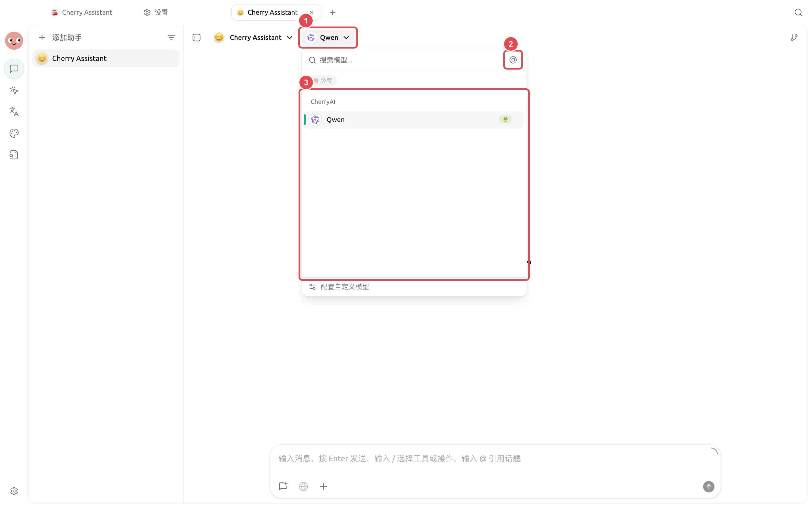Send the message with the arrow button
The width and height of the screenshot is (812, 508).
pos(708,486)
